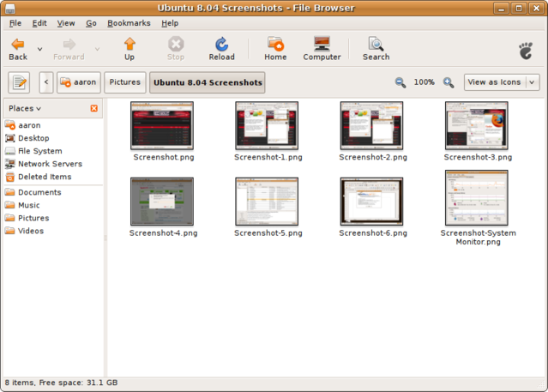The width and height of the screenshot is (548, 392).
Task: Open the Go menu
Action: point(91,23)
